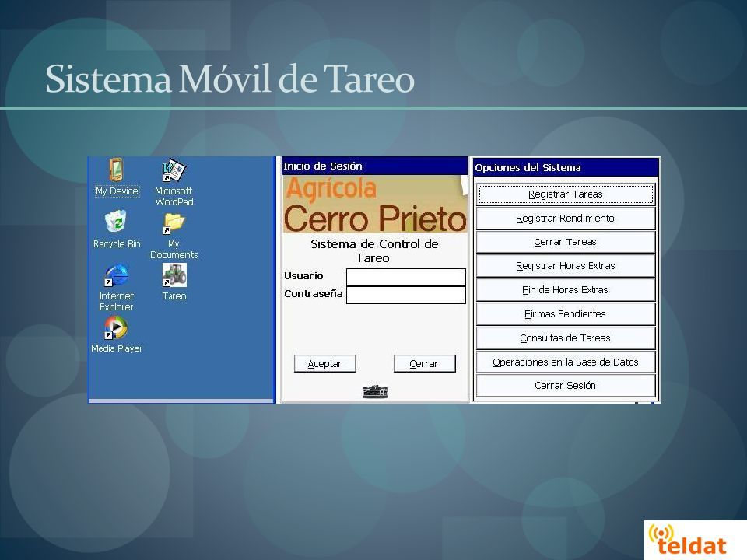Open Operaciones en la Base de Datos
Viewport: 747px width, 560px height.
(566, 362)
